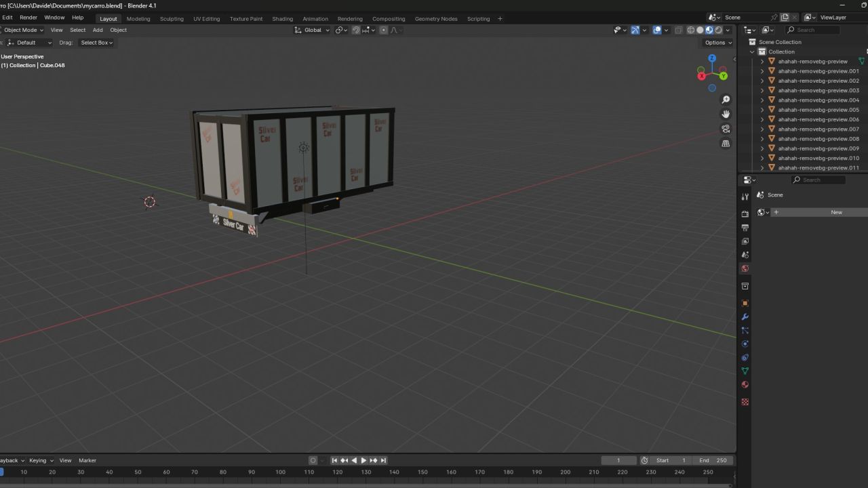Open the Help menu
Screen dimensions: 868x488
78,18
